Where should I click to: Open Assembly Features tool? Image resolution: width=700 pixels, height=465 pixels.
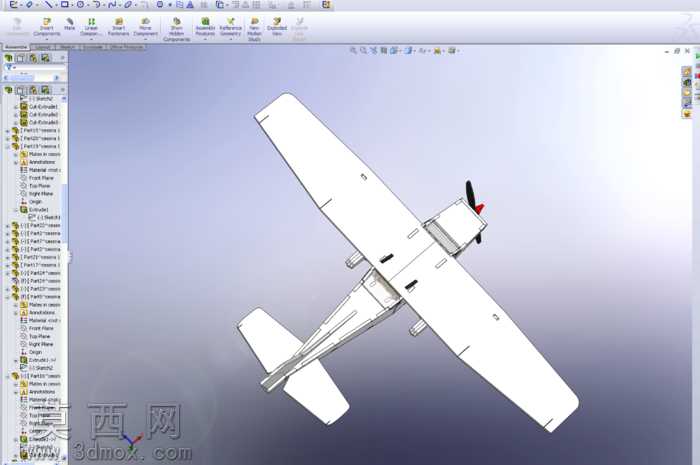[205, 27]
